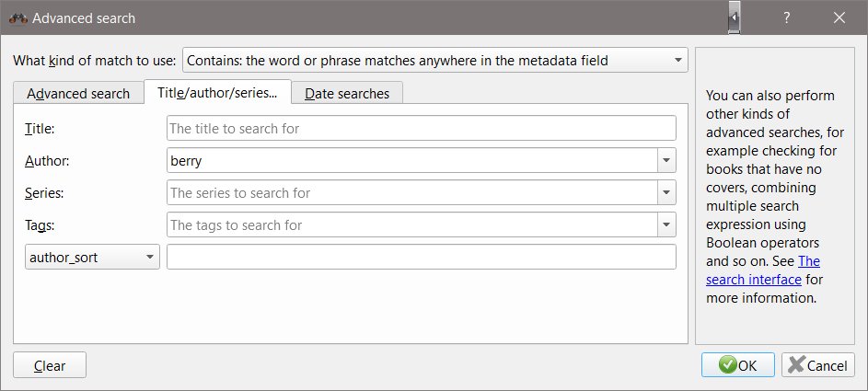Viewport: 868px width, 391px height.
Task: Switch to the Advanced search tab
Action: 78,93
